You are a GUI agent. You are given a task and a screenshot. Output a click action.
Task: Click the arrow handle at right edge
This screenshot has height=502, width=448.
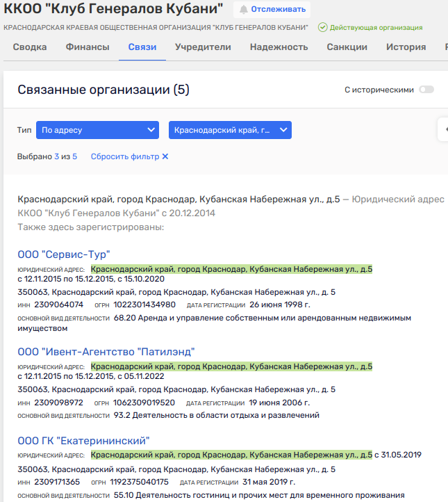445,129
